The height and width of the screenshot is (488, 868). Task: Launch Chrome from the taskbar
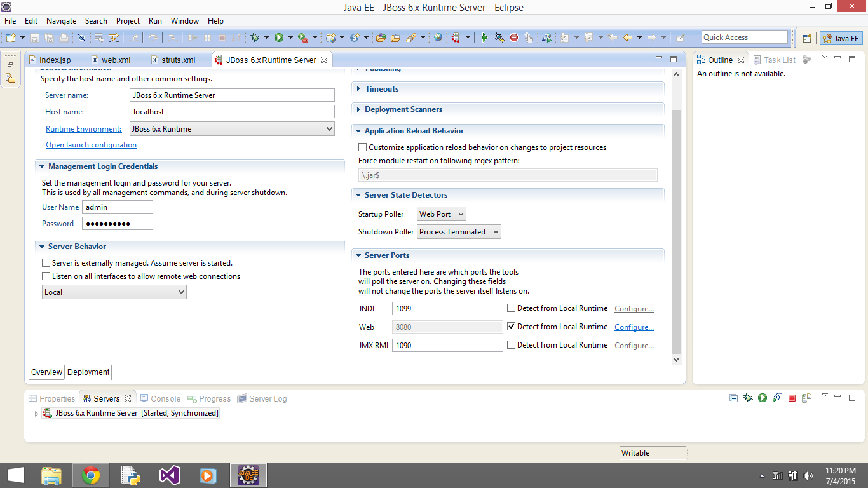click(x=91, y=475)
